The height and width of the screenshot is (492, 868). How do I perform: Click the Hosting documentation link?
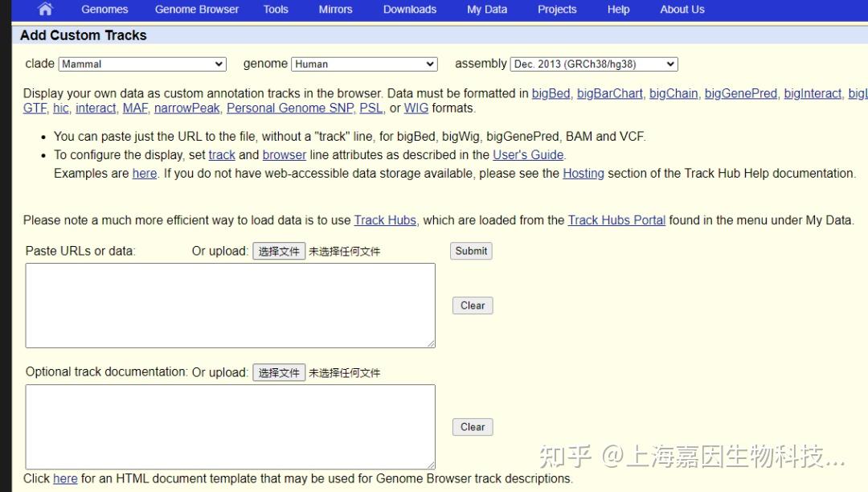pos(583,173)
